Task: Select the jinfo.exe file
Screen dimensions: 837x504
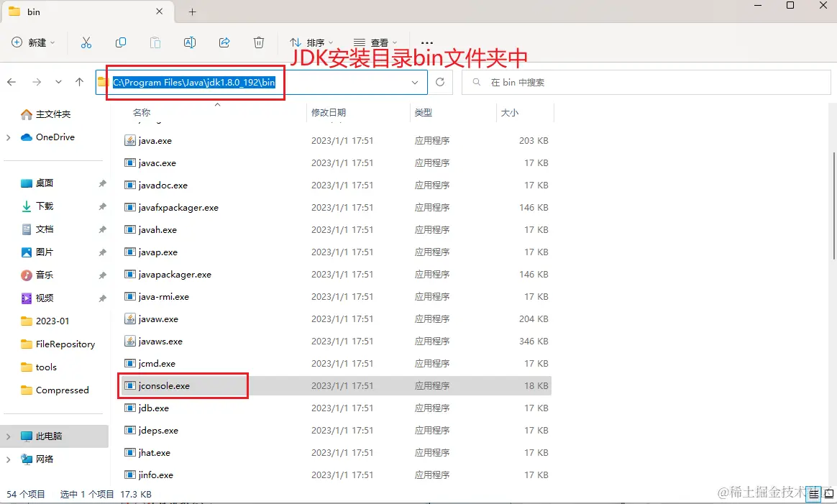Action: coord(337,475)
